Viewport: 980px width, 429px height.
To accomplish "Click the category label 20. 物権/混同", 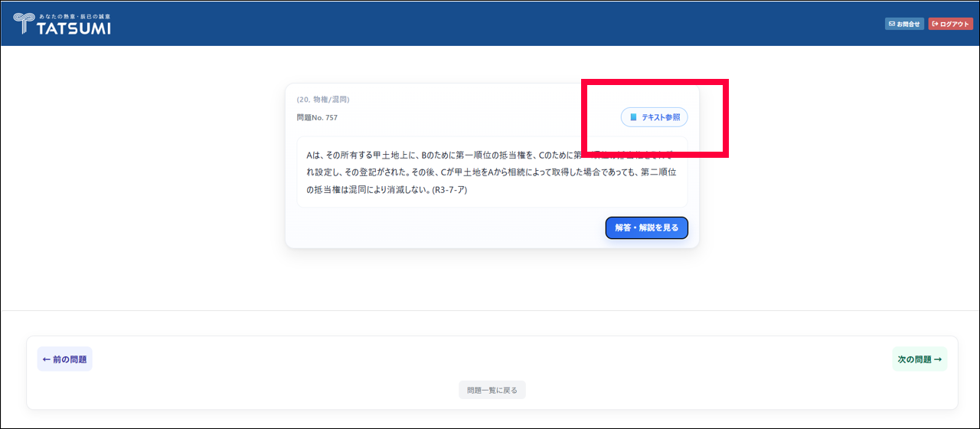I will click(323, 100).
